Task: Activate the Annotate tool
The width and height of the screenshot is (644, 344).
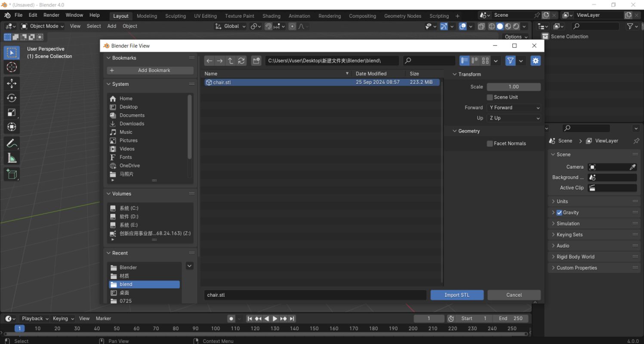Action: 12,144
